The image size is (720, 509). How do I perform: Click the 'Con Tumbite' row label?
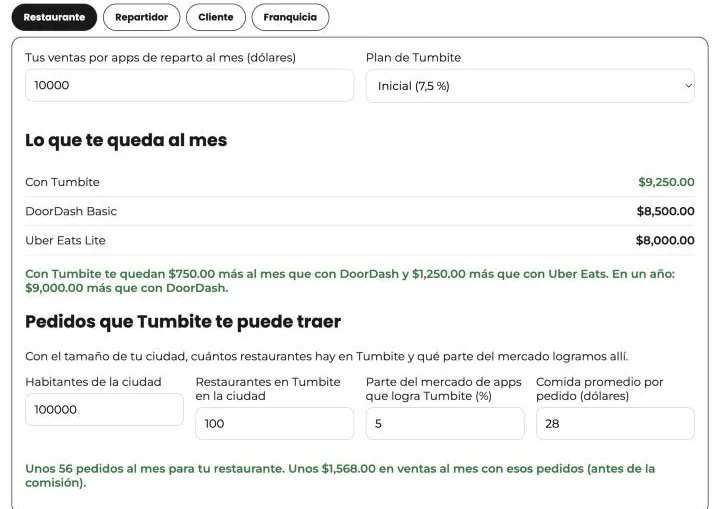[x=62, y=182]
